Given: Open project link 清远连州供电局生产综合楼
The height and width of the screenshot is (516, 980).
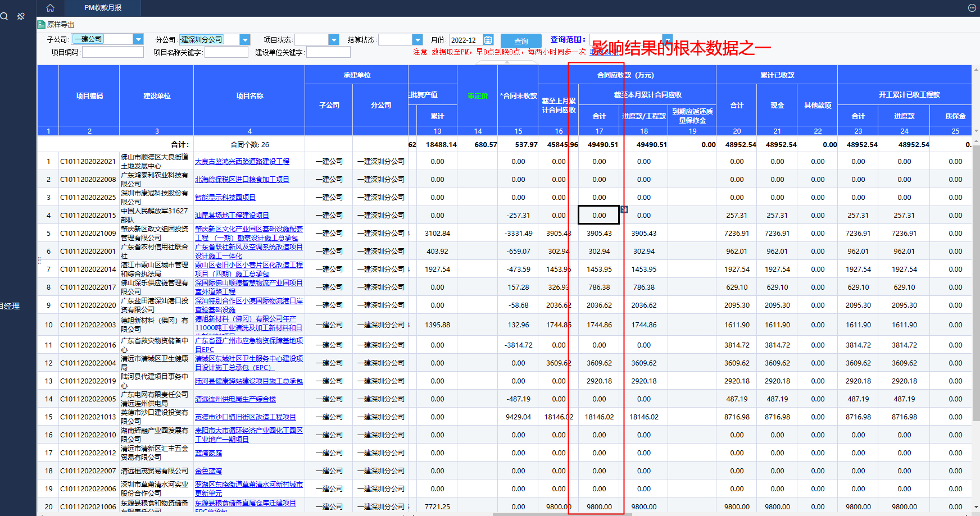Looking at the screenshot, I should [235, 399].
